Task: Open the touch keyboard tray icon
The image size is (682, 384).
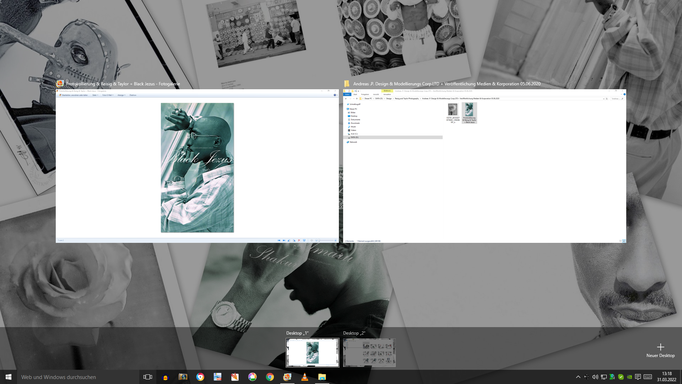Action: (x=648, y=377)
